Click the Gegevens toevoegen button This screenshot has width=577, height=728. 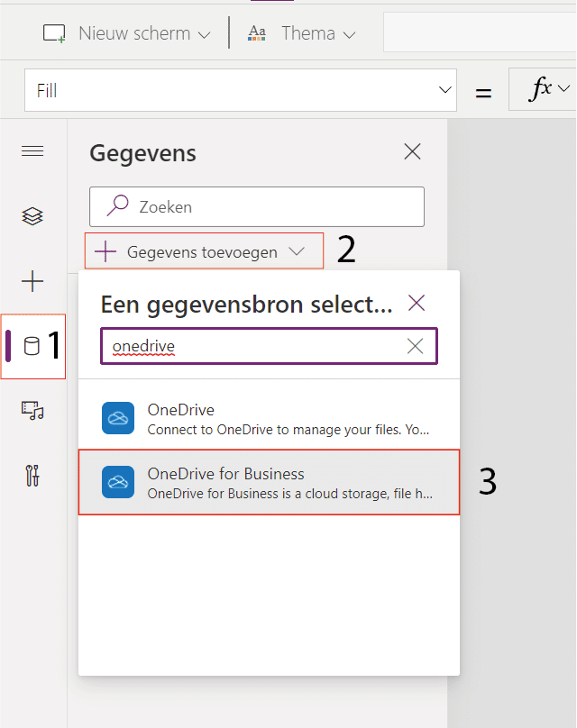pos(204,250)
